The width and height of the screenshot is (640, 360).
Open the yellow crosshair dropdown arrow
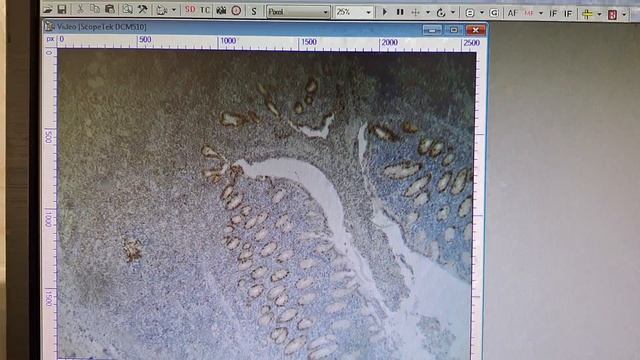pos(600,14)
